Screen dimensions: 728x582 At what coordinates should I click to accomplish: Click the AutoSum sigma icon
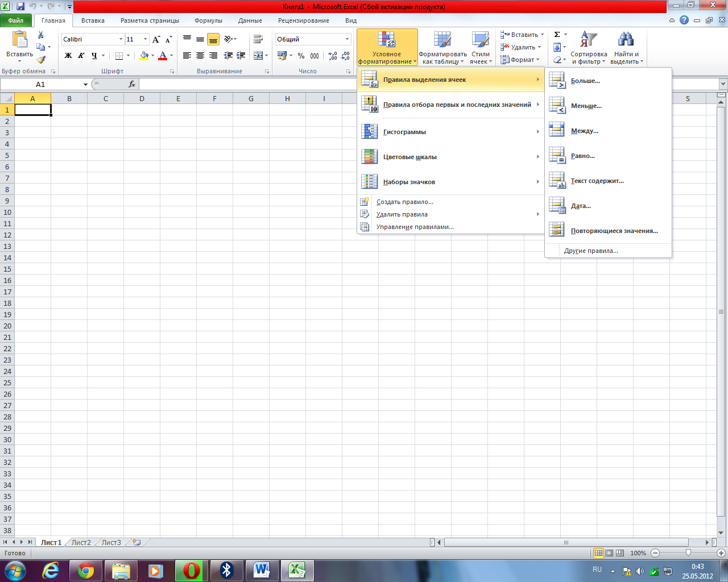(x=557, y=35)
